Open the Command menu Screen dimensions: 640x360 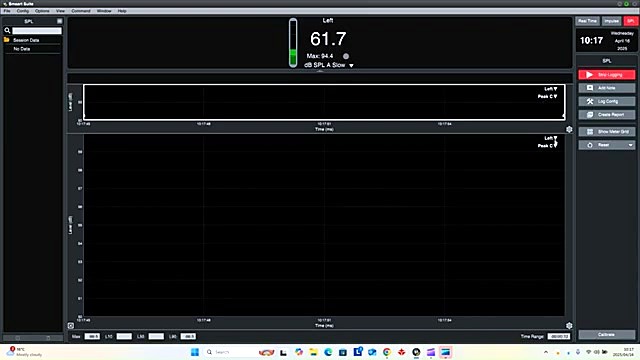[81, 11]
